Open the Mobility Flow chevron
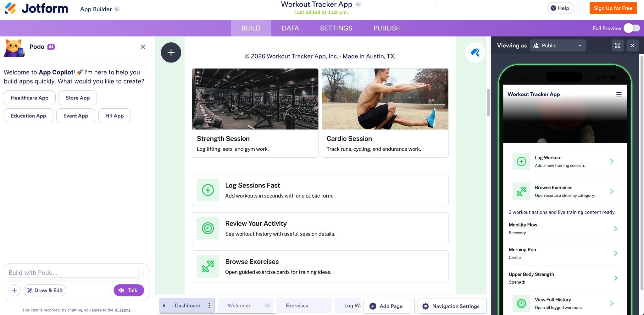 pyautogui.click(x=616, y=229)
